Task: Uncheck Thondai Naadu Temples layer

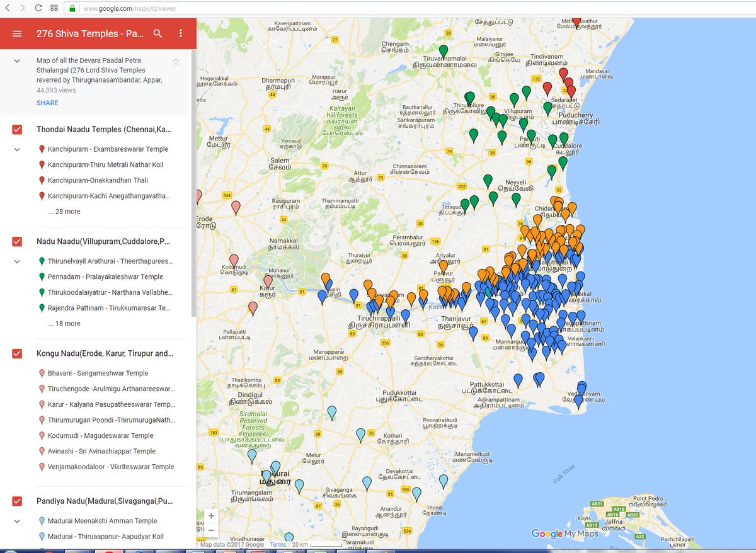Action: coord(17,129)
